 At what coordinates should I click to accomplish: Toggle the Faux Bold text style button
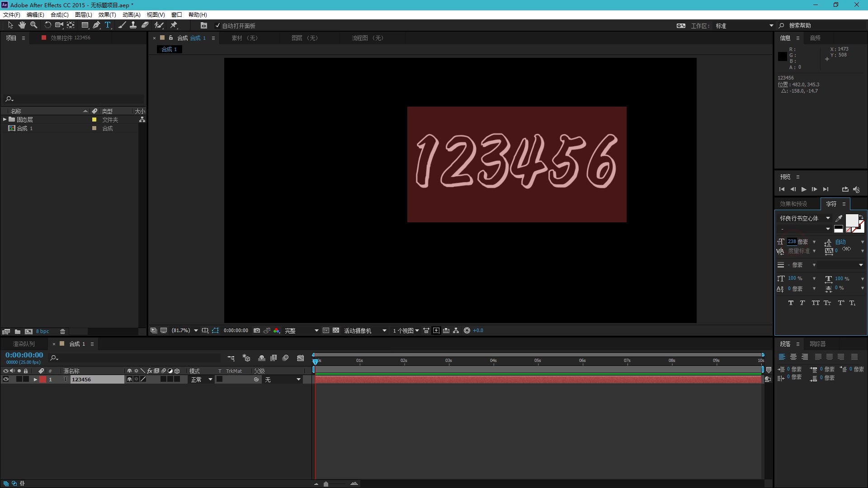(x=791, y=303)
